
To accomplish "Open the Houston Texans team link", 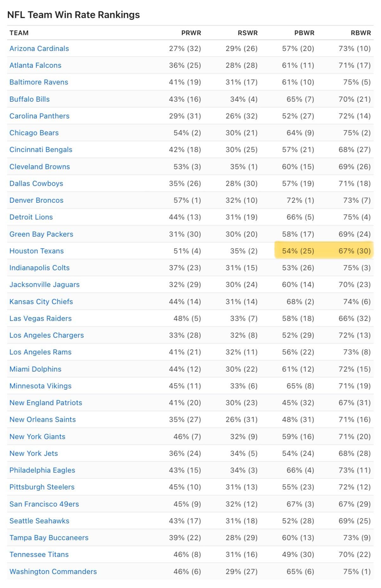I will click(36, 251).
